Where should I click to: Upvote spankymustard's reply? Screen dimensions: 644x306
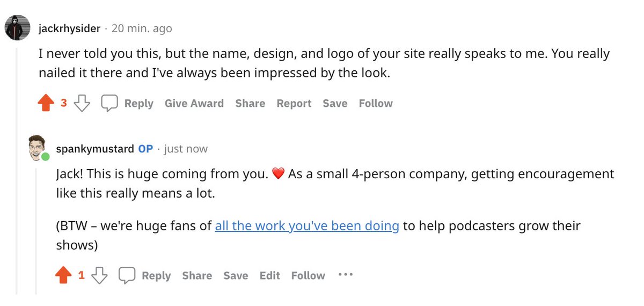tap(64, 275)
